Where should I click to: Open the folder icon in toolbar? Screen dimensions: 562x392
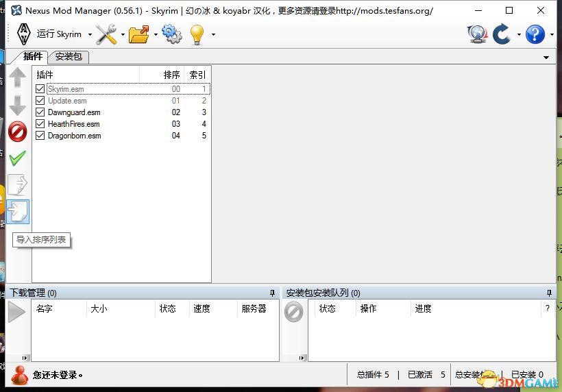click(x=138, y=34)
